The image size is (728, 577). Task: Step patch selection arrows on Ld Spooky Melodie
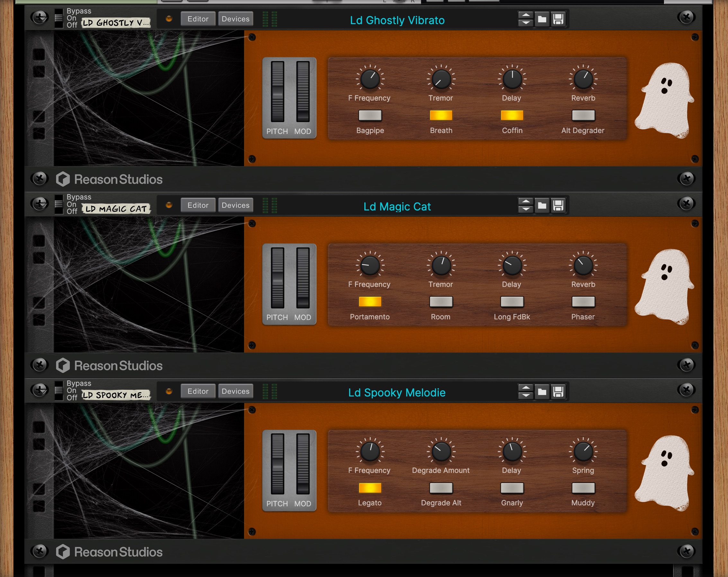pos(526,392)
